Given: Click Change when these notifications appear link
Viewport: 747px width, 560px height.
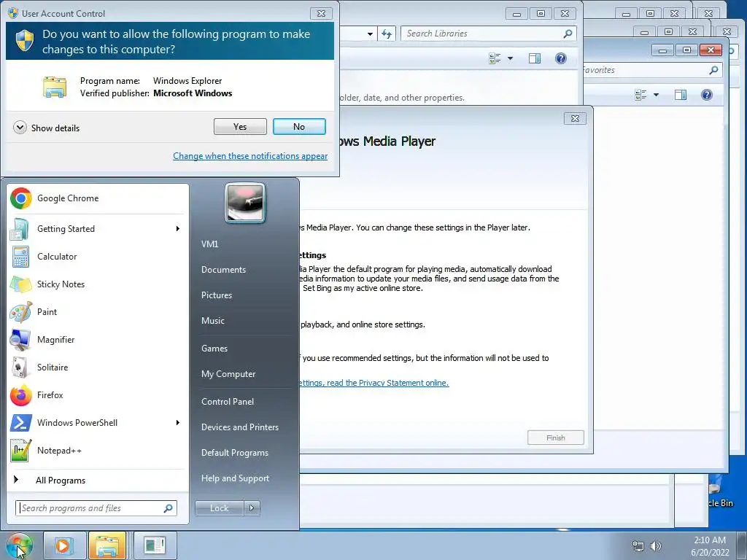Looking at the screenshot, I should 250,156.
